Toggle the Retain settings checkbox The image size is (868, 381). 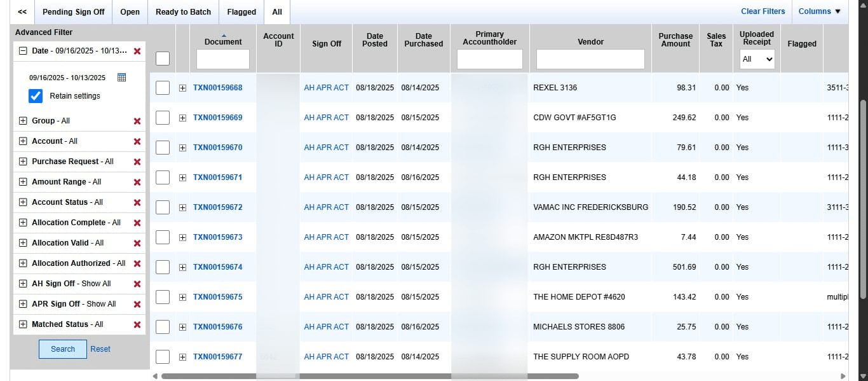coord(36,96)
